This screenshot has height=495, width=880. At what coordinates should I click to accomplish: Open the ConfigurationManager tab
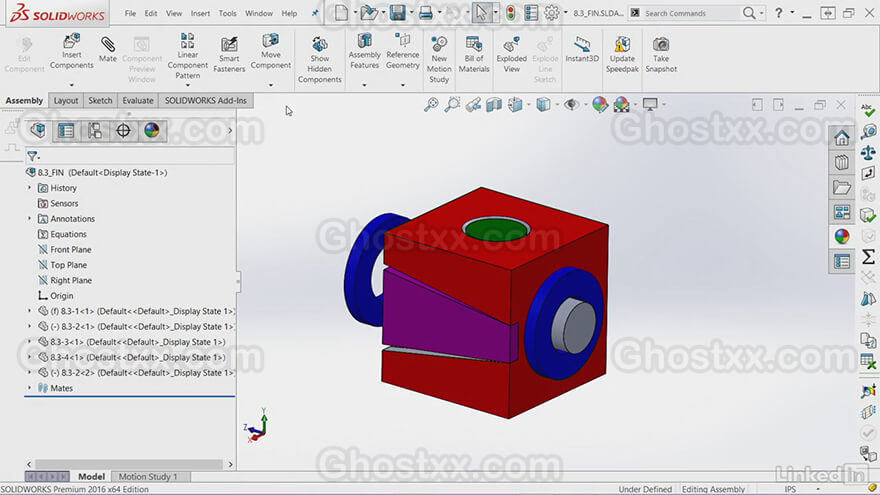tap(95, 130)
